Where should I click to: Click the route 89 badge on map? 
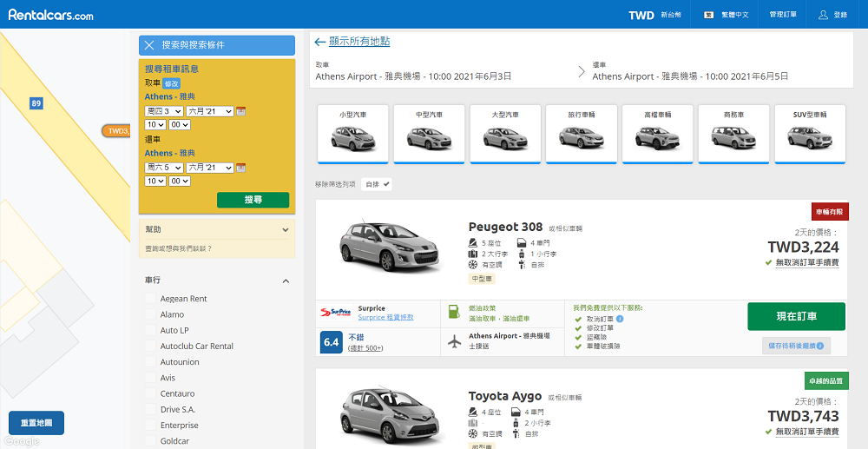(x=36, y=103)
